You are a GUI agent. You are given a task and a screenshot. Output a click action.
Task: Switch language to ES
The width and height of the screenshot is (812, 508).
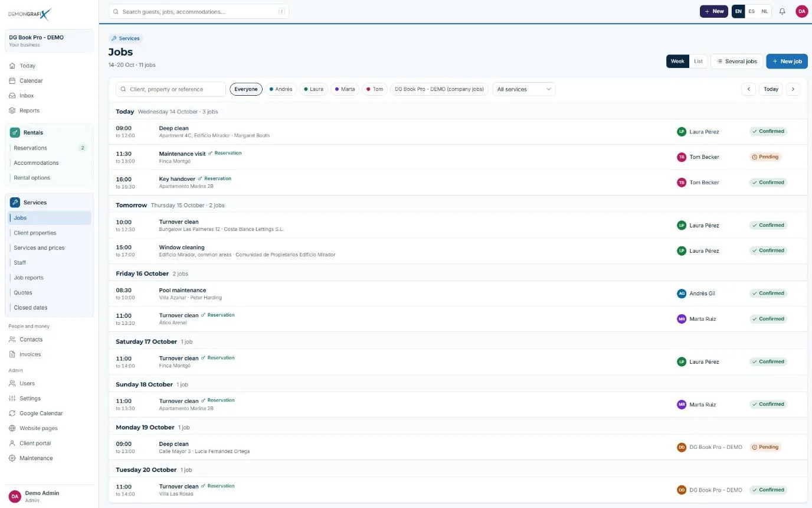click(751, 11)
